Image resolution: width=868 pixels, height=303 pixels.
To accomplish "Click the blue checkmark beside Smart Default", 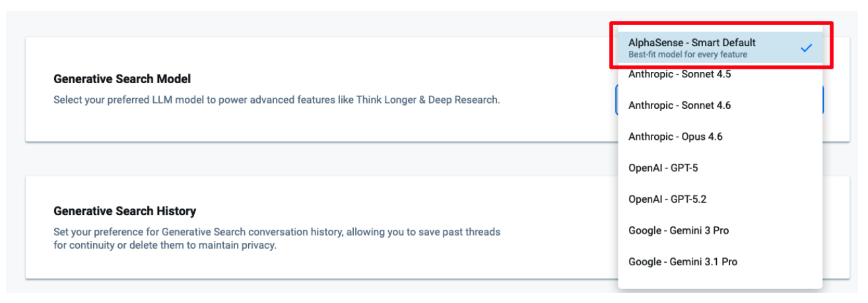I will tap(806, 48).
